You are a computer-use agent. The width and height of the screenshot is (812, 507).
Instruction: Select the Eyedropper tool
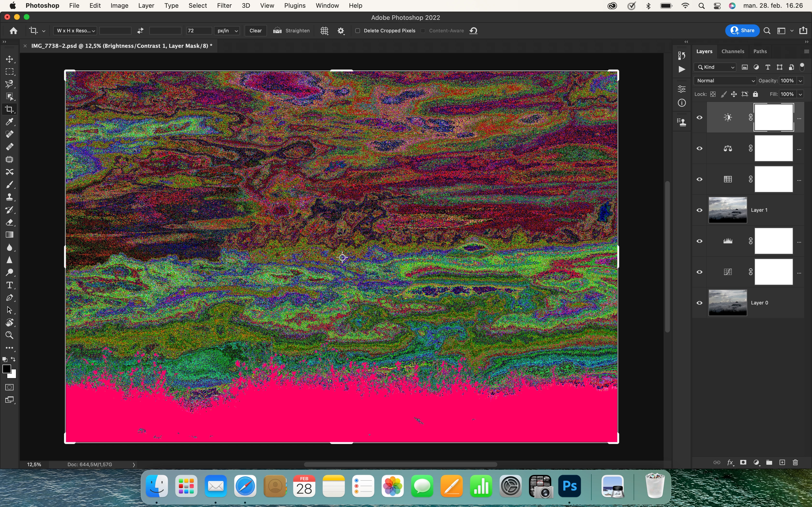[x=9, y=122]
